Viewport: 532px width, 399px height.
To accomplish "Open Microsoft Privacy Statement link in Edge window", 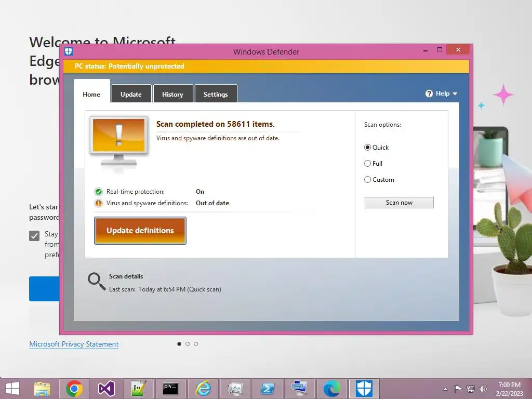I will 74,344.
